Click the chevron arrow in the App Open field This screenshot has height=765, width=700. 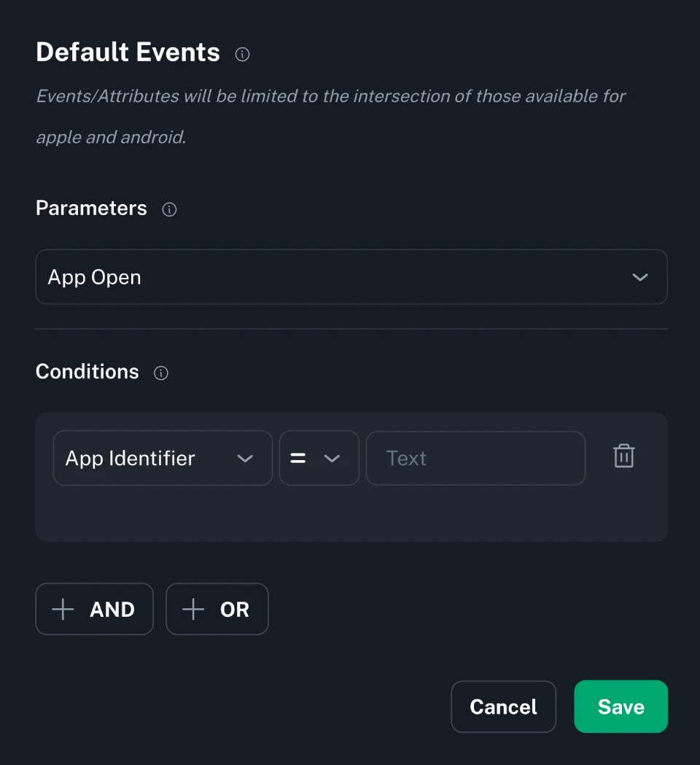(639, 277)
